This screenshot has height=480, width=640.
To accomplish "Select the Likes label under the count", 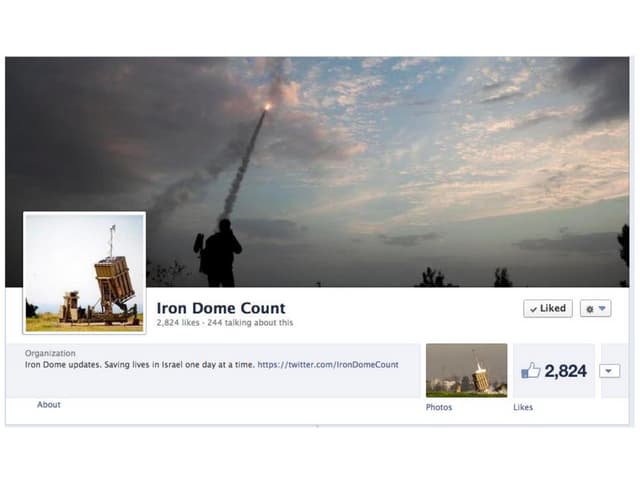I will (x=523, y=407).
